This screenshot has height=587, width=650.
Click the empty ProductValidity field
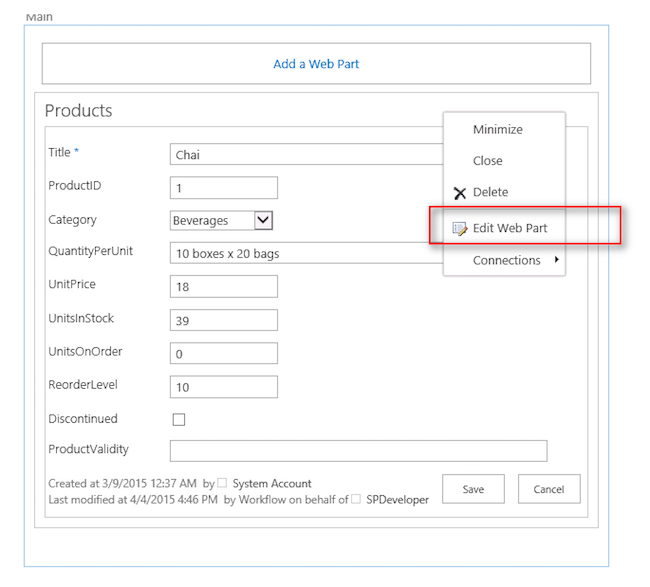click(358, 450)
